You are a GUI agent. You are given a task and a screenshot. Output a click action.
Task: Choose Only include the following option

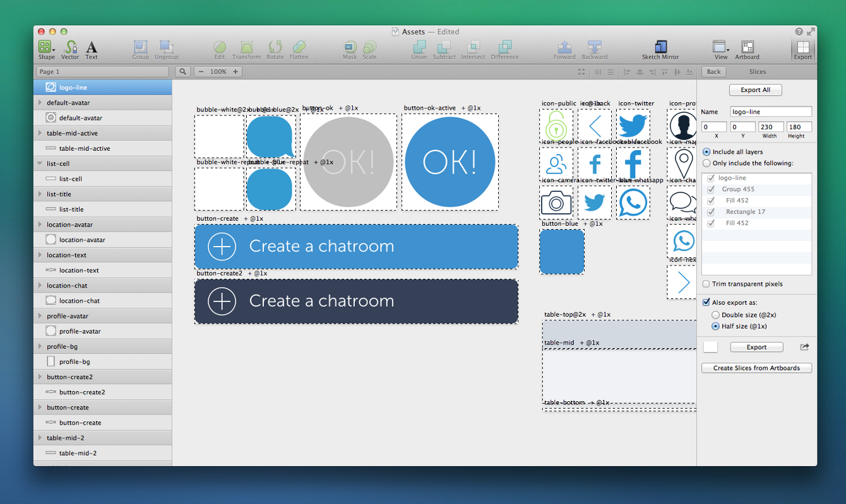pos(706,163)
